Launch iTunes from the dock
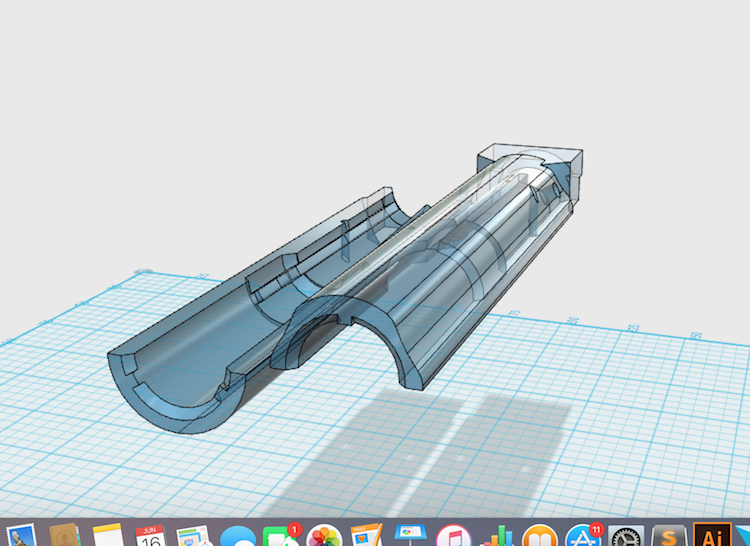Viewport: 750px width, 546px height. point(453,536)
